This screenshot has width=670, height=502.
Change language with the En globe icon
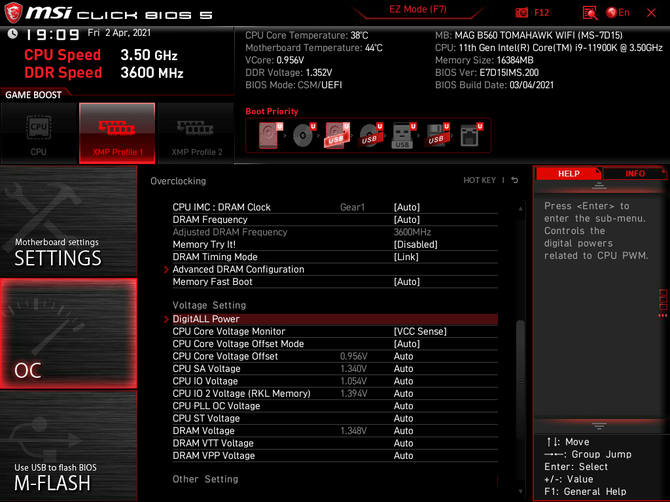click(618, 12)
